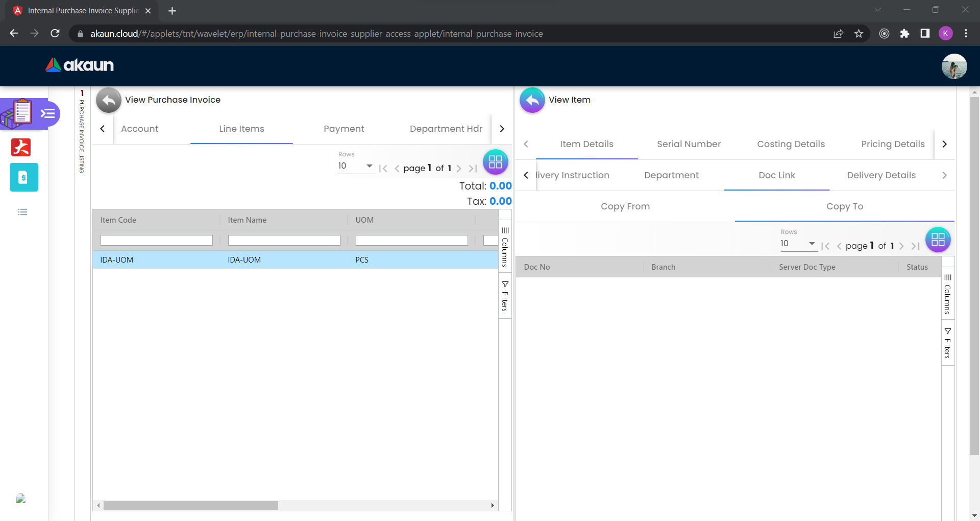Switch to the Payment tab
The image size is (980, 521).
344,129
